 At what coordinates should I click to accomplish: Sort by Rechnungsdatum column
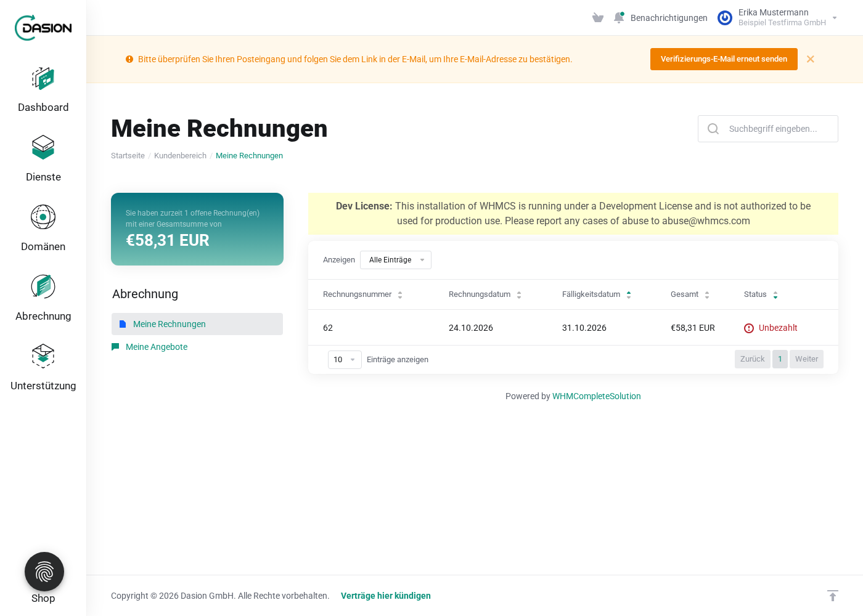tap(485, 294)
